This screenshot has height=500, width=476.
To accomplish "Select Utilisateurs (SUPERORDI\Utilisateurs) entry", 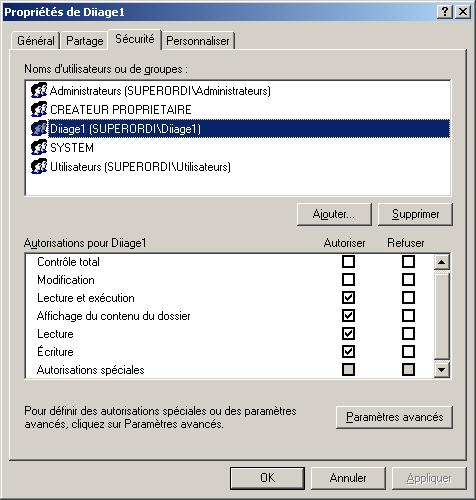I will click(140, 167).
